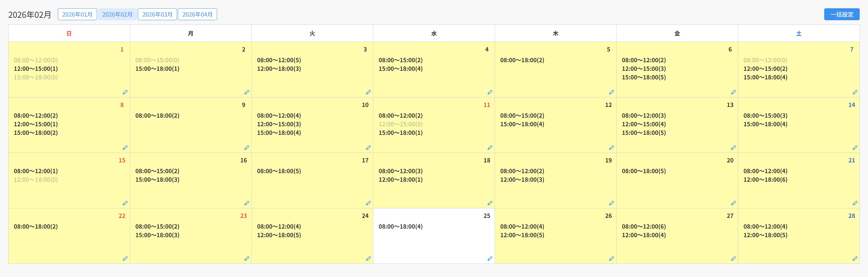
Task: Open the editor for February 28
Action: coord(855,259)
